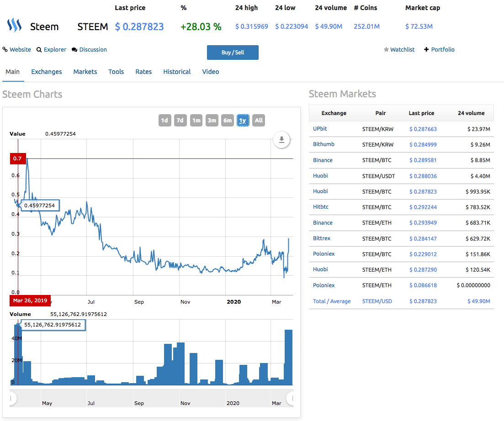
Task: Open Poloniex in the STEEM/ETH row
Action: pyautogui.click(x=324, y=285)
